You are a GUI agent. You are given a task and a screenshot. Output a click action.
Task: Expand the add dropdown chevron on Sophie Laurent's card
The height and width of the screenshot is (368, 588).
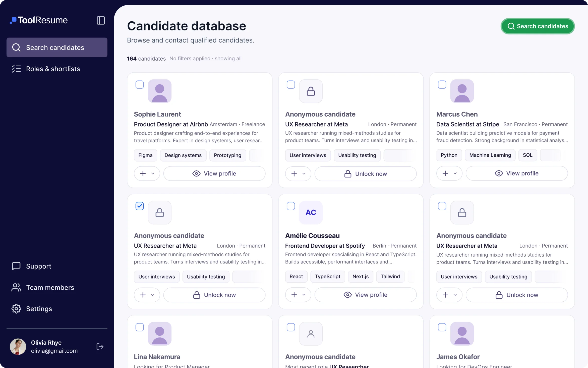tap(153, 173)
